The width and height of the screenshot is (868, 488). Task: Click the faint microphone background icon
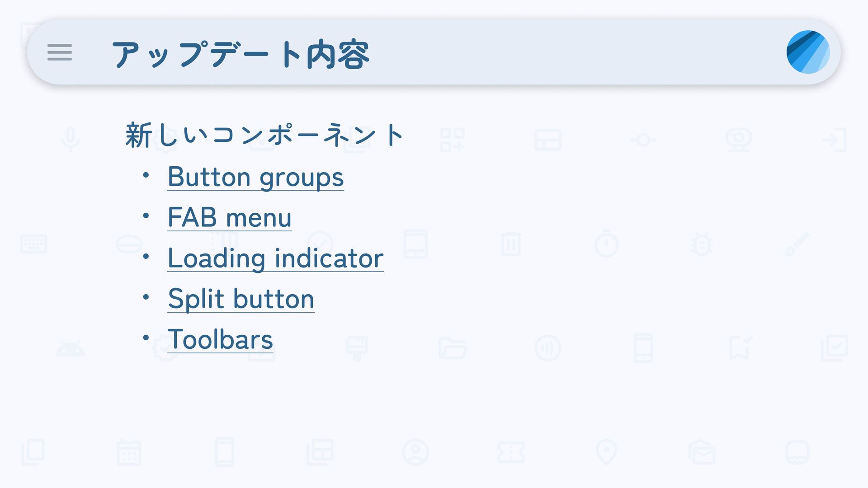(x=71, y=139)
